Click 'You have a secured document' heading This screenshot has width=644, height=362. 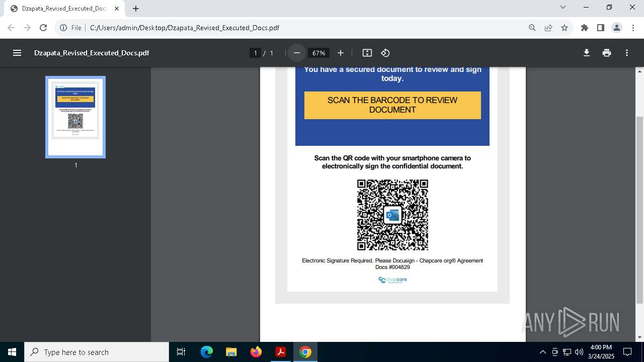click(392, 74)
